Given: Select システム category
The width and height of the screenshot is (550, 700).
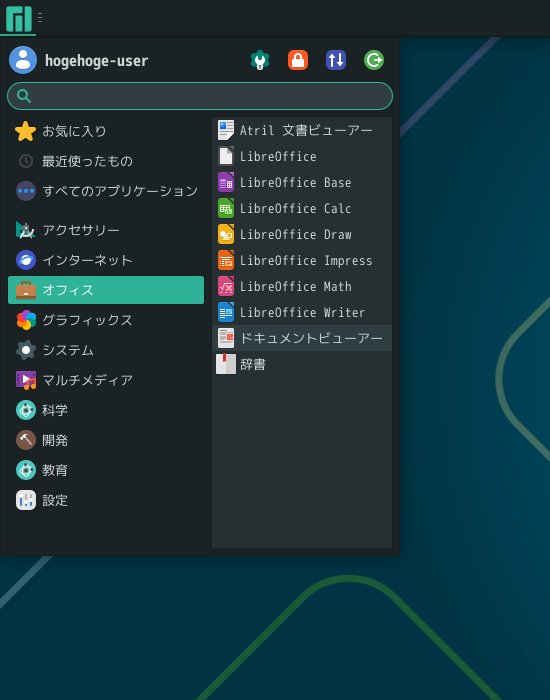Looking at the screenshot, I should (106, 350).
